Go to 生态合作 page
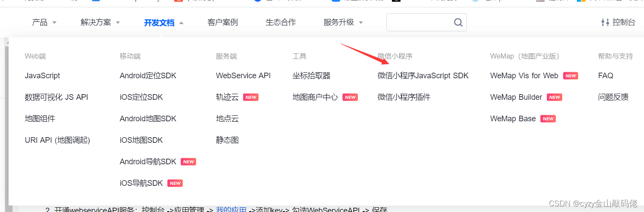This screenshot has height=212, width=644. click(281, 22)
